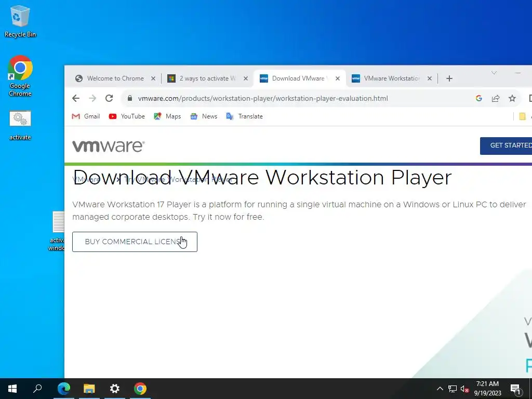Bookmark this page with the star icon

(x=512, y=98)
